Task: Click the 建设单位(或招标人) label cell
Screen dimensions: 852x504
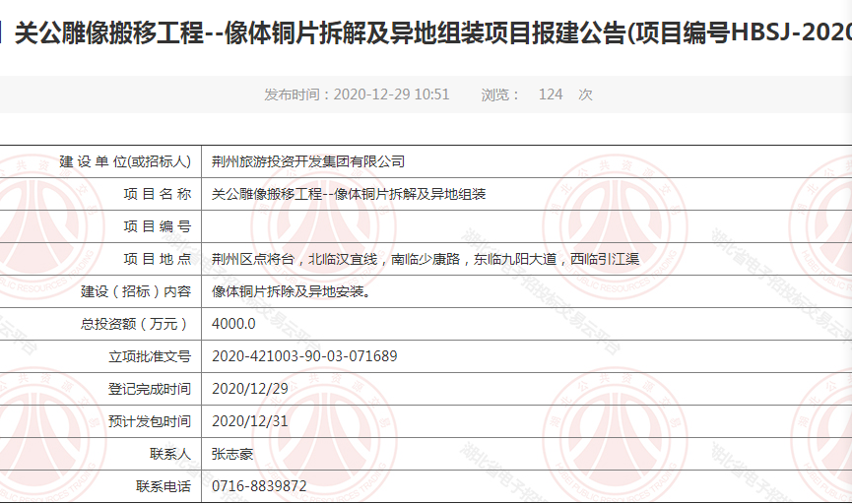Action: (x=124, y=161)
